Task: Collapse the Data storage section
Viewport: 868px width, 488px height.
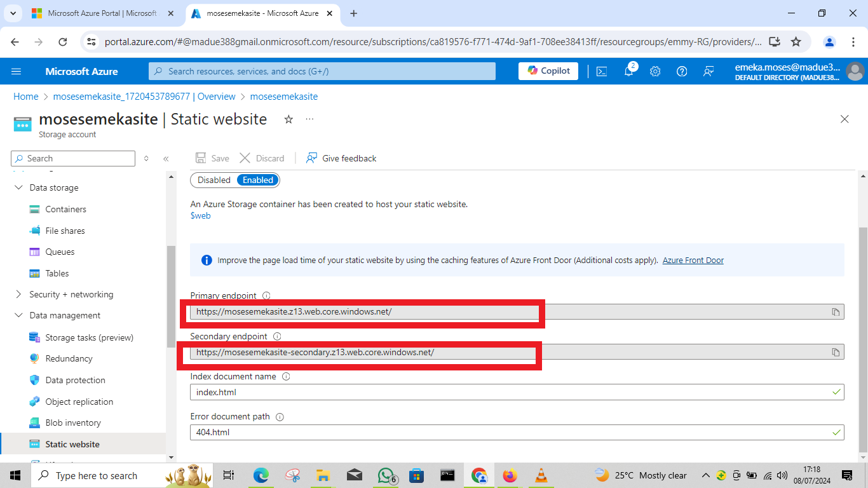Action: click(x=17, y=188)
